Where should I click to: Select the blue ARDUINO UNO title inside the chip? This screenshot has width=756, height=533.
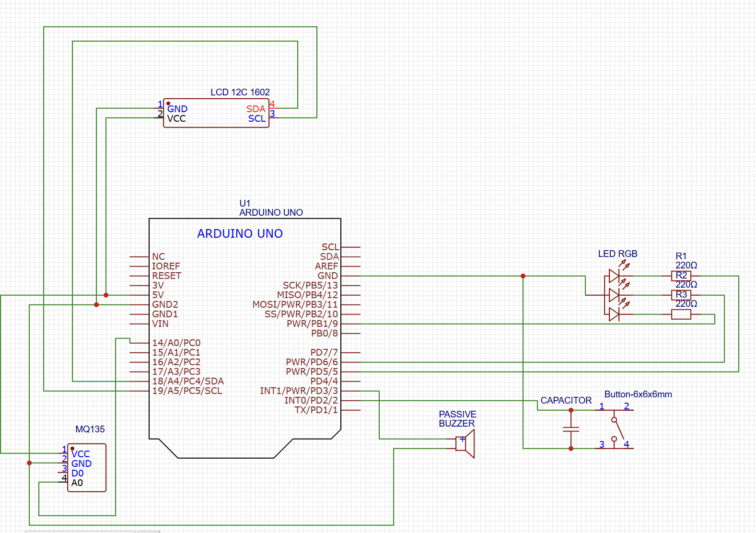point(240,234)
